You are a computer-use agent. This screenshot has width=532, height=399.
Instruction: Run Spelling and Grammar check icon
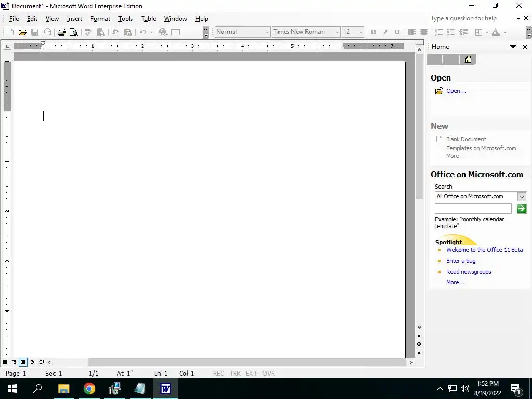click(88, 32)
